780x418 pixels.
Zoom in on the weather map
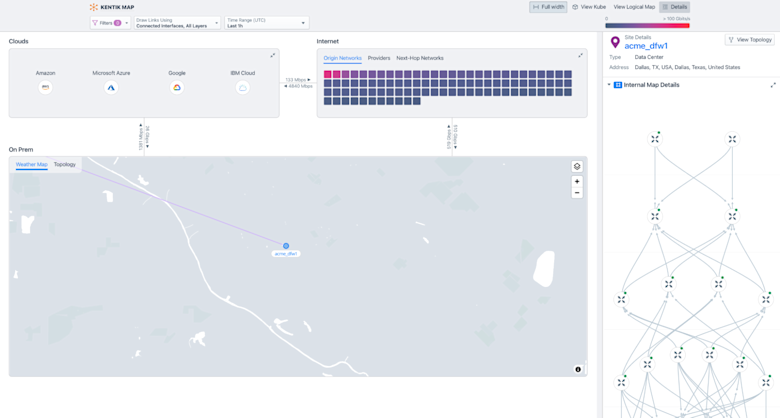pos(577,181)
